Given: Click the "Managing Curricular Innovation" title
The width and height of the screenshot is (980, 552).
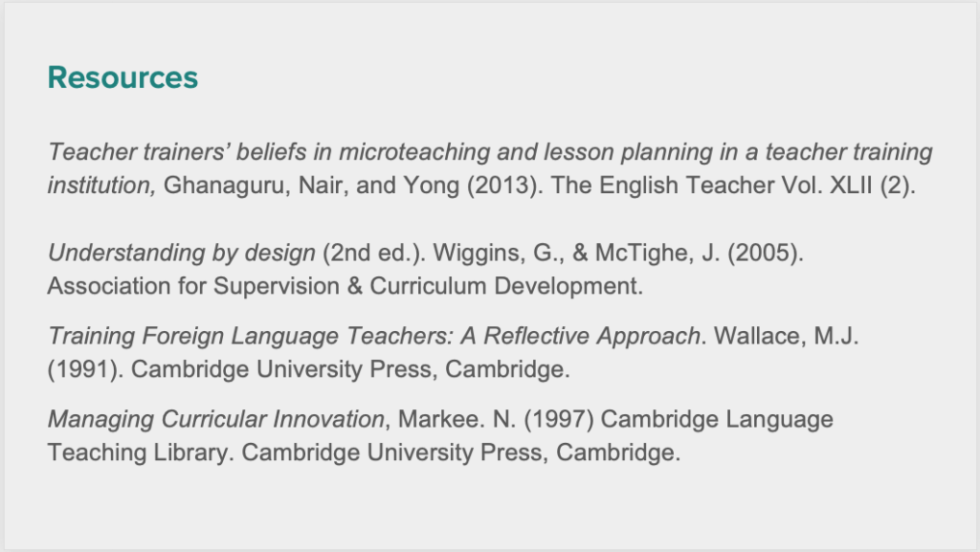Looking at the screenshot, I should [x=216, y=419].
